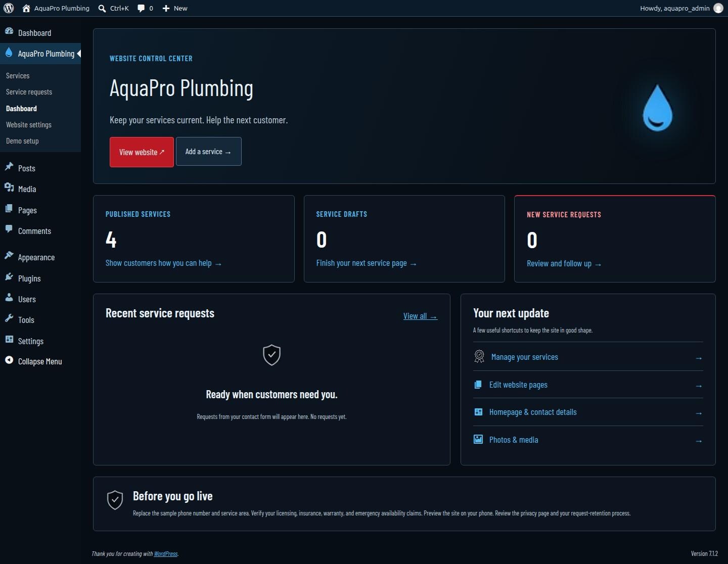Click the shield icon in Recent service requests
This screenshot has width=728, height=564.
272,355
